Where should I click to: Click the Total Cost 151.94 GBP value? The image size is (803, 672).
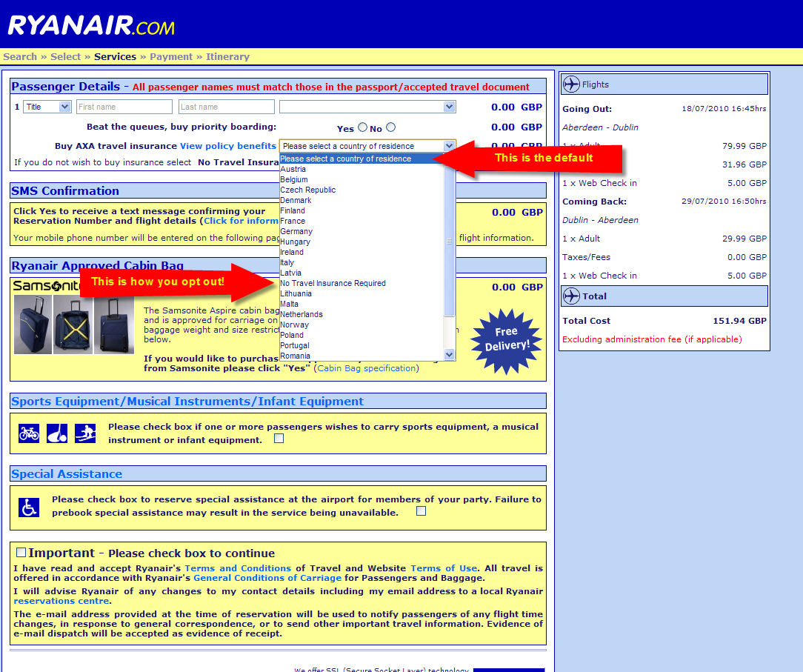tap(739, 321)
